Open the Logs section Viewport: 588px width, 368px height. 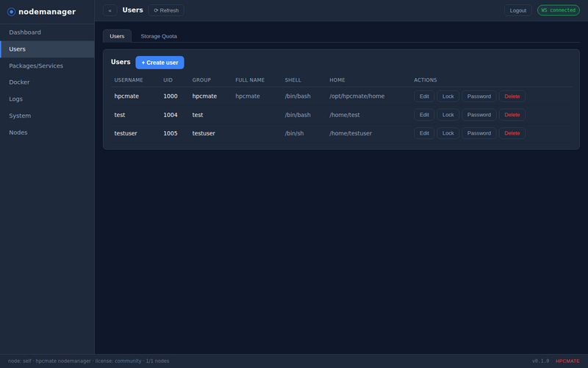[x=47, y=99]
